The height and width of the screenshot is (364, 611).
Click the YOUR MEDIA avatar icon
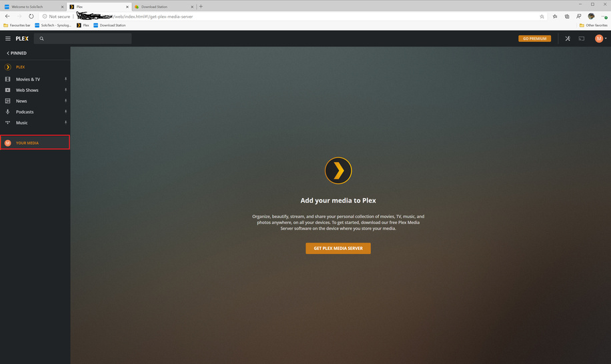7,143
